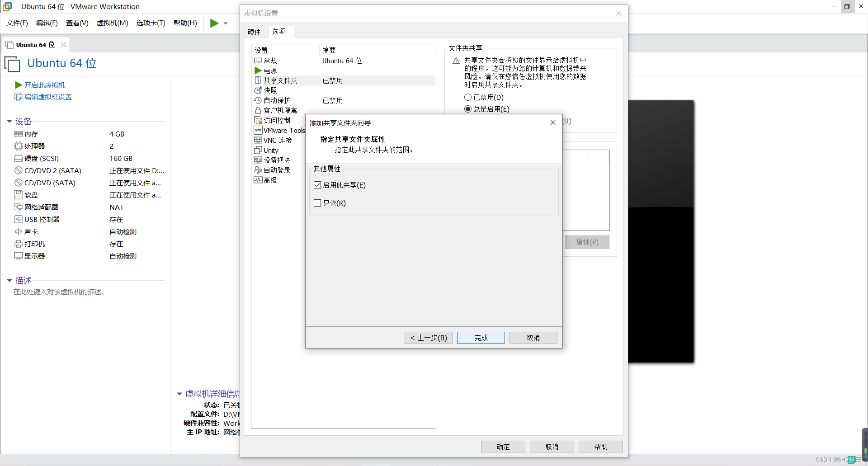Select 自动保护 icon in options list
Screen dimensions: 868x466
point(258,100)
